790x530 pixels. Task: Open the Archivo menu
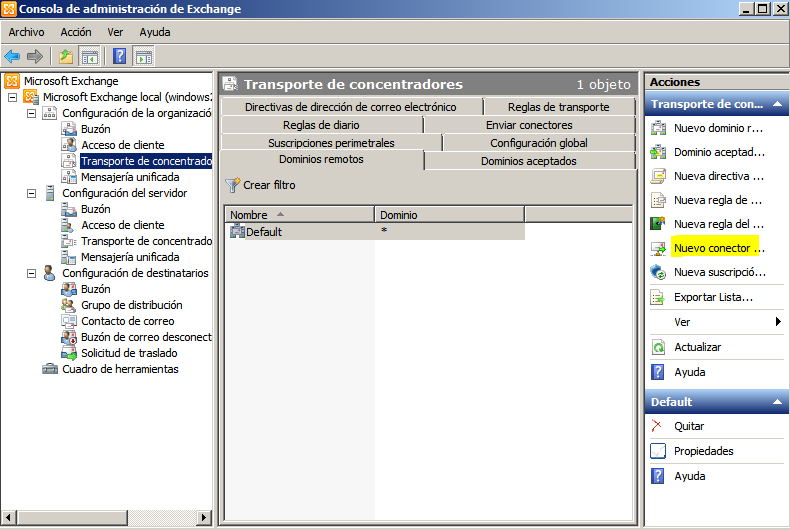tap(26, 32)
